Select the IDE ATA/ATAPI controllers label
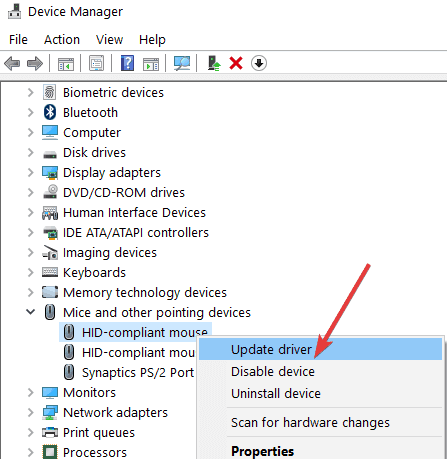 (x=136, y=232)
